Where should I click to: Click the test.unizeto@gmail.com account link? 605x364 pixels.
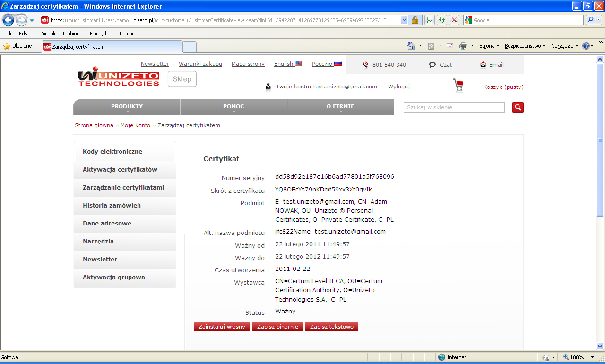pyautogui.click(x=345, y=87)
